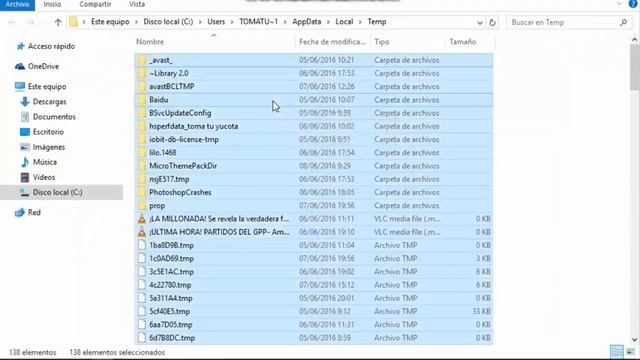The height and width of the screenshot is (360, 640).
Task: Select file name '5cf40E5.tmp'
Action: 169,311
